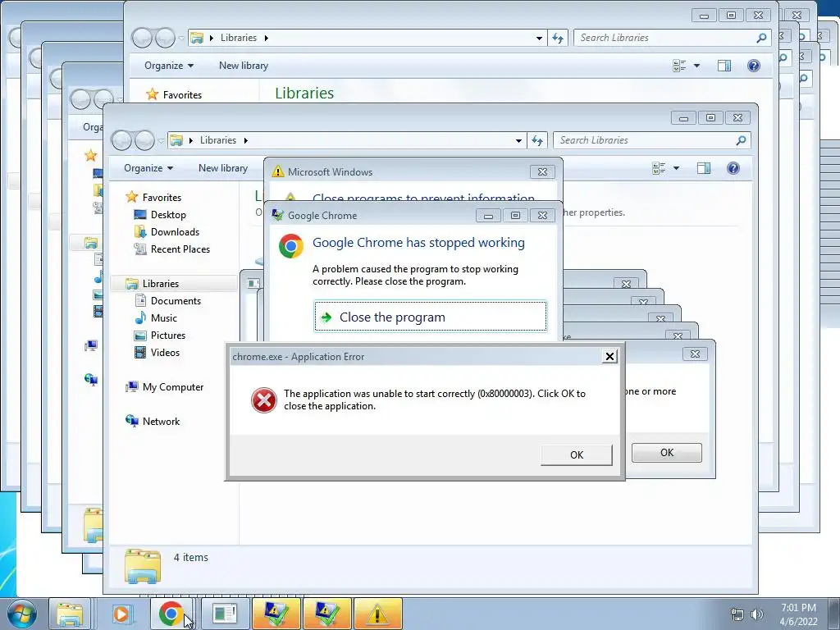Open address bar history dropdown in back window
The width and height of the screenshot is (840, 630).
coord(539,38)
